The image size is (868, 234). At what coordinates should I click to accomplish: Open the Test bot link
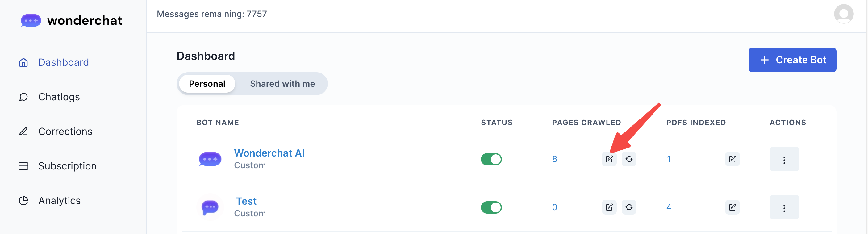point(246,201)
